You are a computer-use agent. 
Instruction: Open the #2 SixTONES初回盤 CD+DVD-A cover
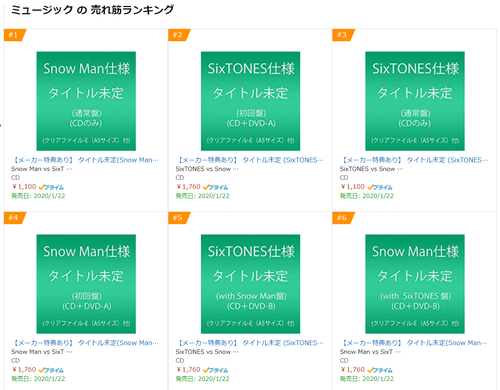click(x=250, y=101)
